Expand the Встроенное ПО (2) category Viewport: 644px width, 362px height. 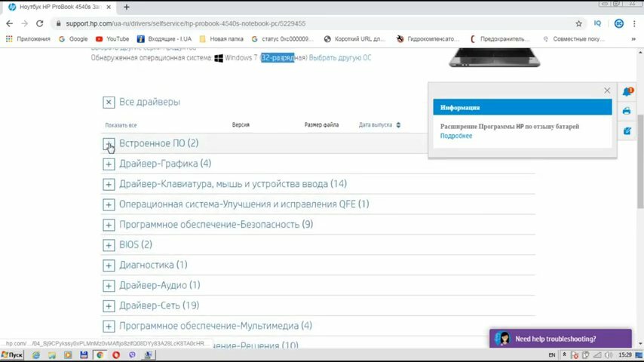click(109, 143)
